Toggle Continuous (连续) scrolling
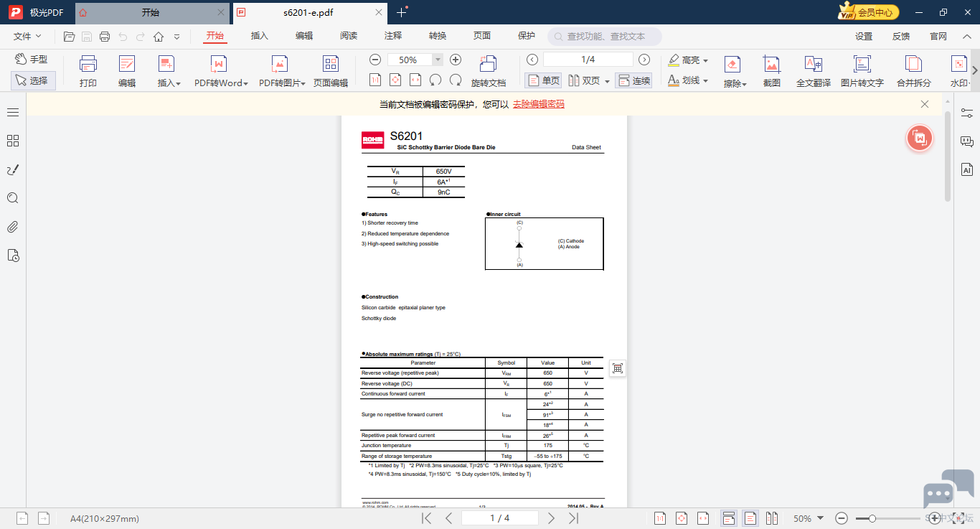980x529 pixels. [633, 80]
